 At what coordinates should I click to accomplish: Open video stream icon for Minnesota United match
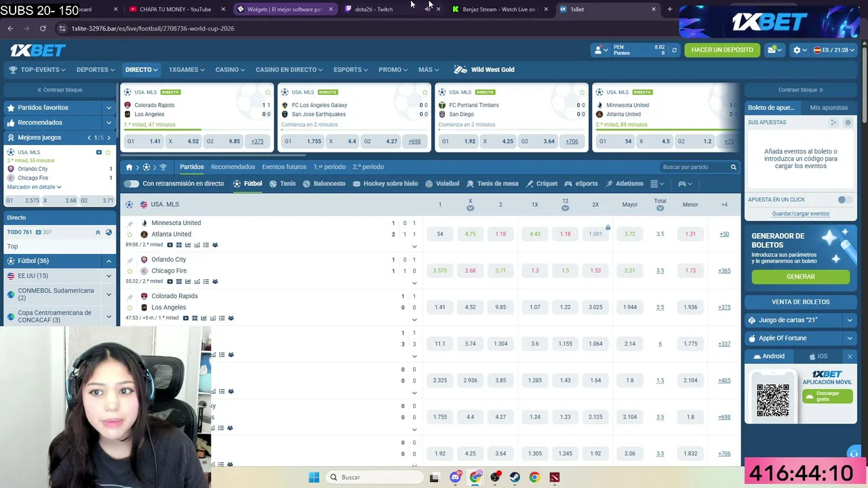170,245
